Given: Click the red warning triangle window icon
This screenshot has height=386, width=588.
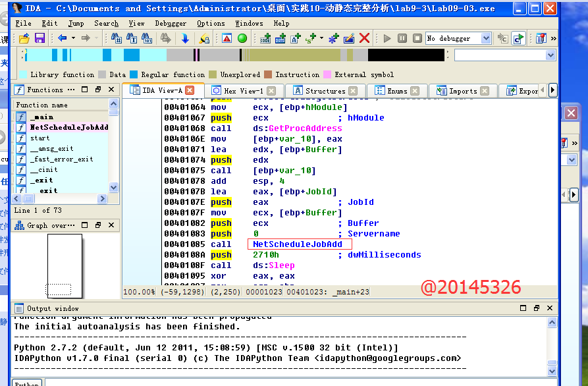Looking at the screenshot, I should [x=227, y=38].
